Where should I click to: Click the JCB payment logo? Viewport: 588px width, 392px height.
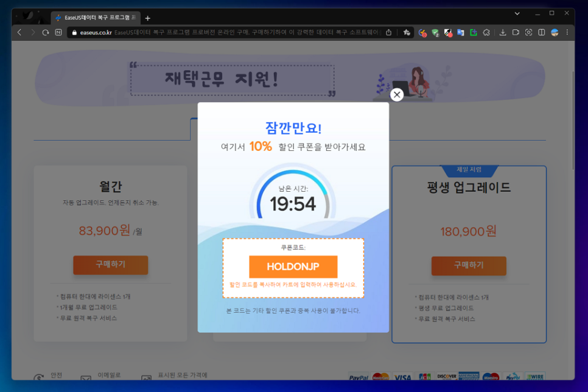[x=424, y=377]
